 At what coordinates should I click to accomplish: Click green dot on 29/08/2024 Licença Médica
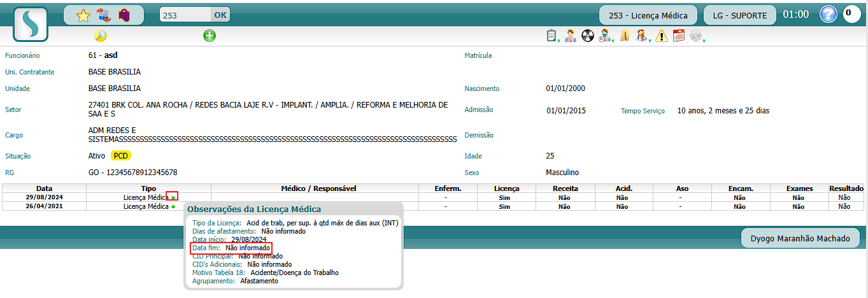[x=173, y=198]
